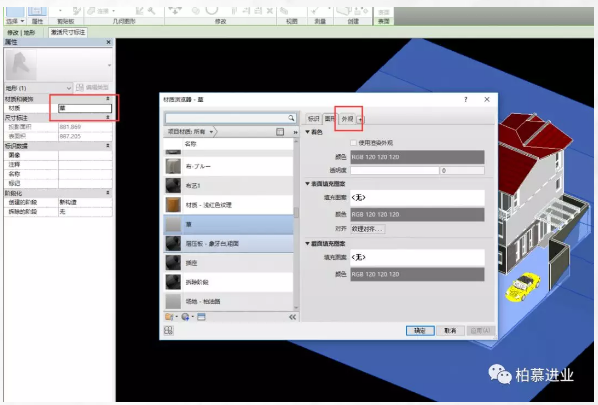
Task: Open material library folder icon at bottom
Action: [x=169, y=317]
